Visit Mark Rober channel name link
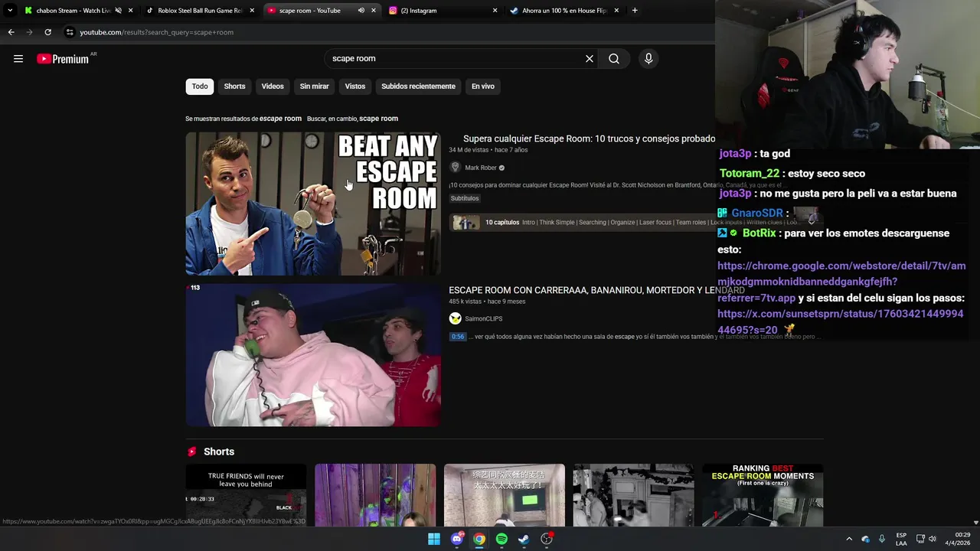The height and width of the screenshot is (551, 980). click(481, 168)
